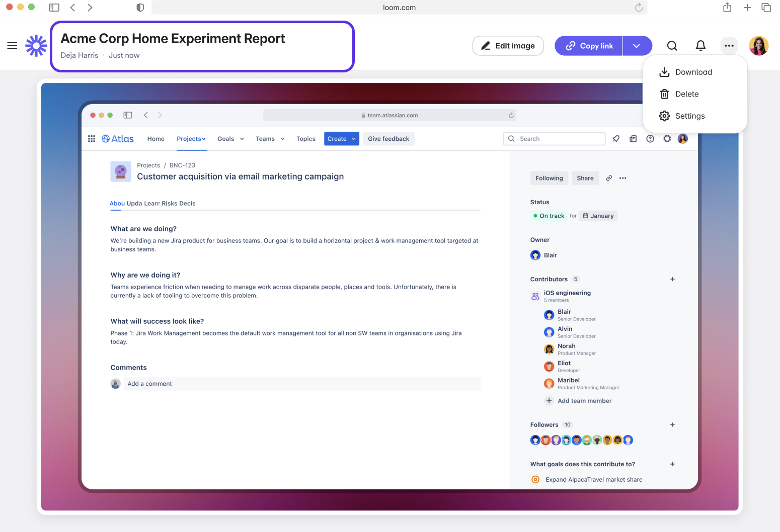Image resolution: width=780 pixels, height=532 pixels.
Task: Select Topics in the Atlas menu bar
Action: tap(305, 138)
